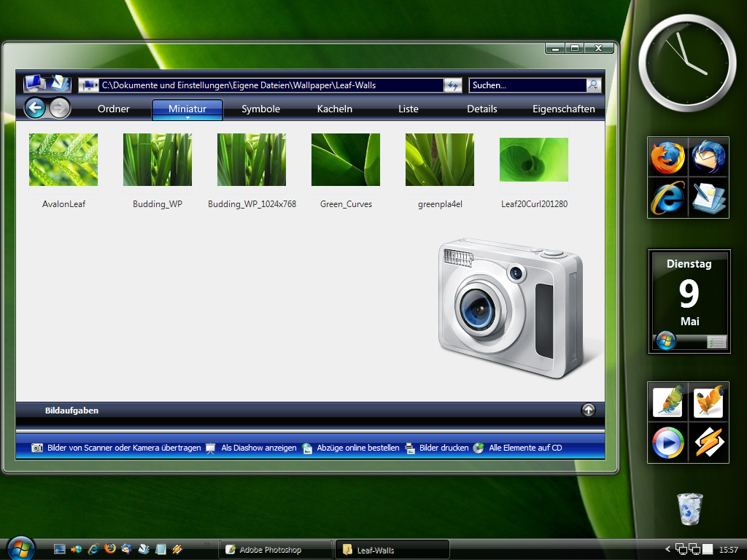Go back using the blue back arrow
The image size is (747, 560).
(35, 108)
